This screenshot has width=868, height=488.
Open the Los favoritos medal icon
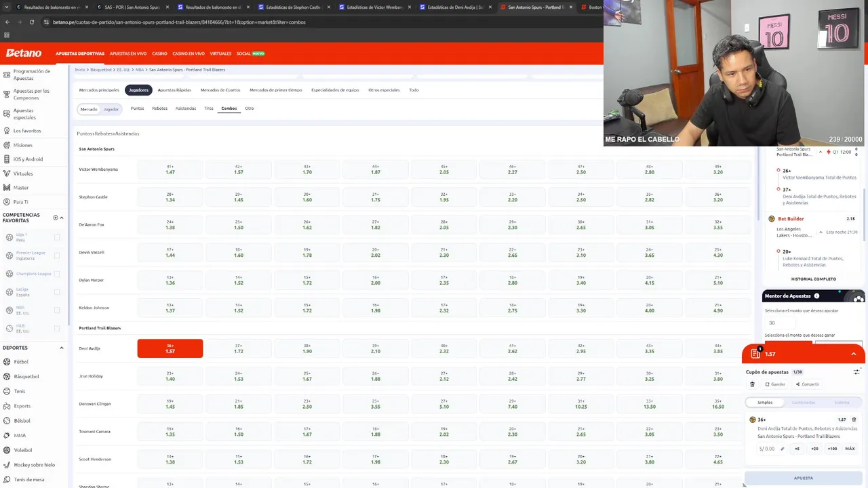click(7, 131)
